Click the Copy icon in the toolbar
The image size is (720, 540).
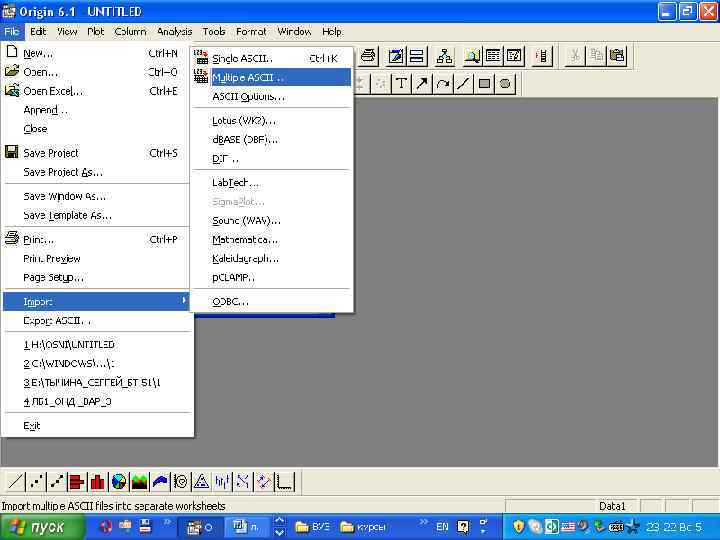(x=596, y=56)
